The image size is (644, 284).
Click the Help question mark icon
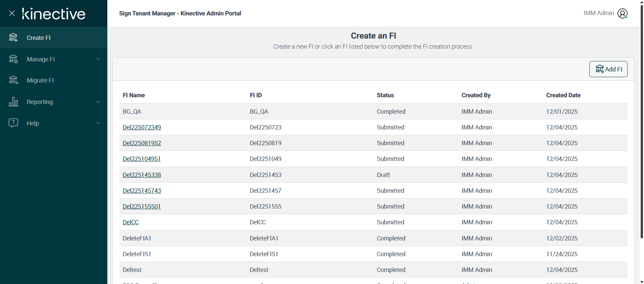pos(13,123)
